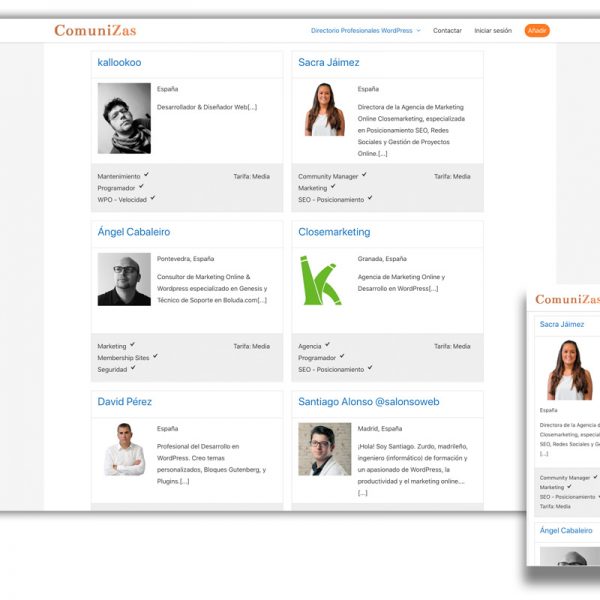Click checkmark next to Seguridad

pyautogui.click(x=133, y=368)
